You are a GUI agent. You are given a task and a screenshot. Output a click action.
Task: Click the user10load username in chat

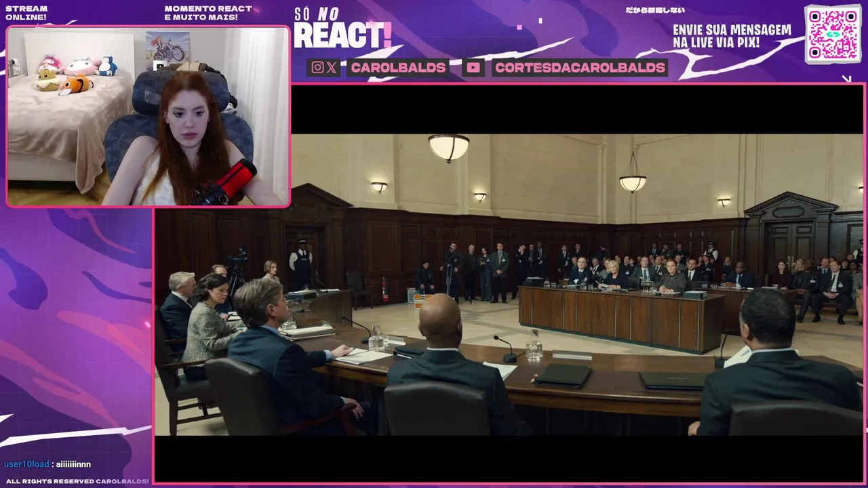[26, 464]
